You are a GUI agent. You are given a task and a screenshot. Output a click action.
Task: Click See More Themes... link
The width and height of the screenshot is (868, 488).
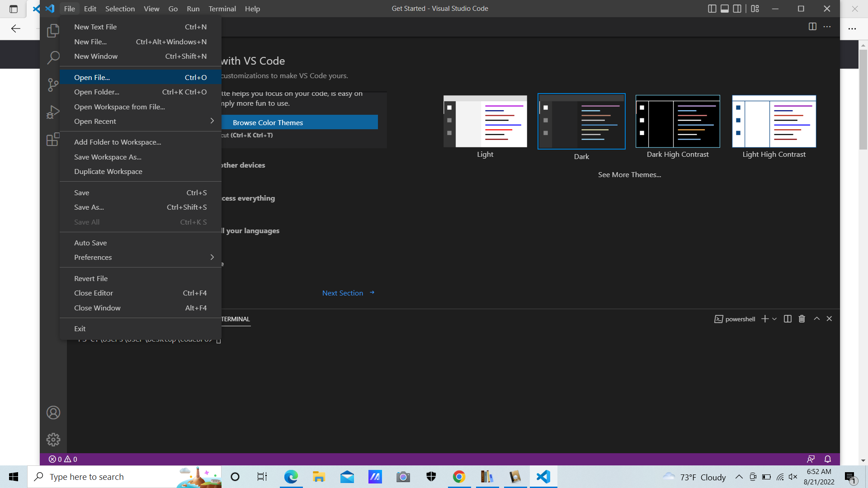tap(629, 174)
